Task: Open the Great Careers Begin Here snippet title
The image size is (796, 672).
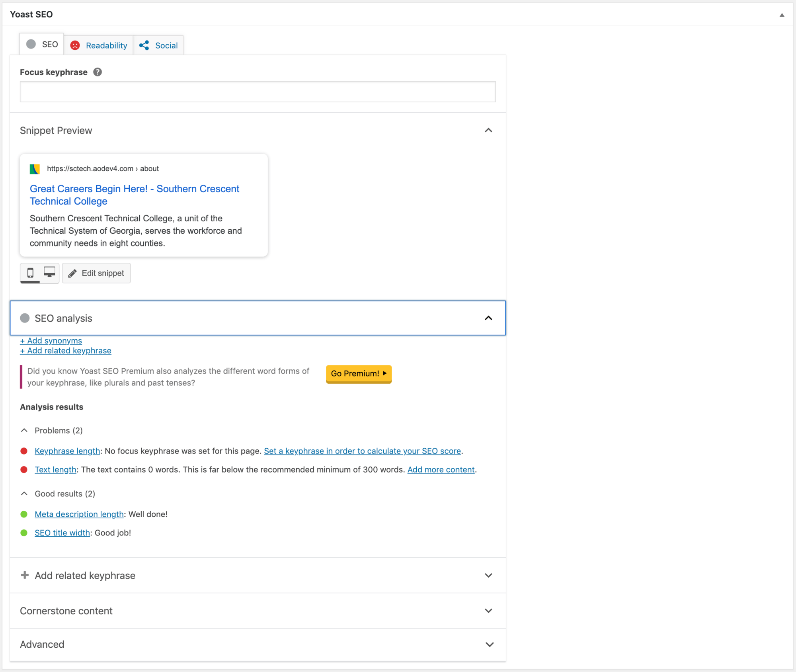Action: coord(135,195)
